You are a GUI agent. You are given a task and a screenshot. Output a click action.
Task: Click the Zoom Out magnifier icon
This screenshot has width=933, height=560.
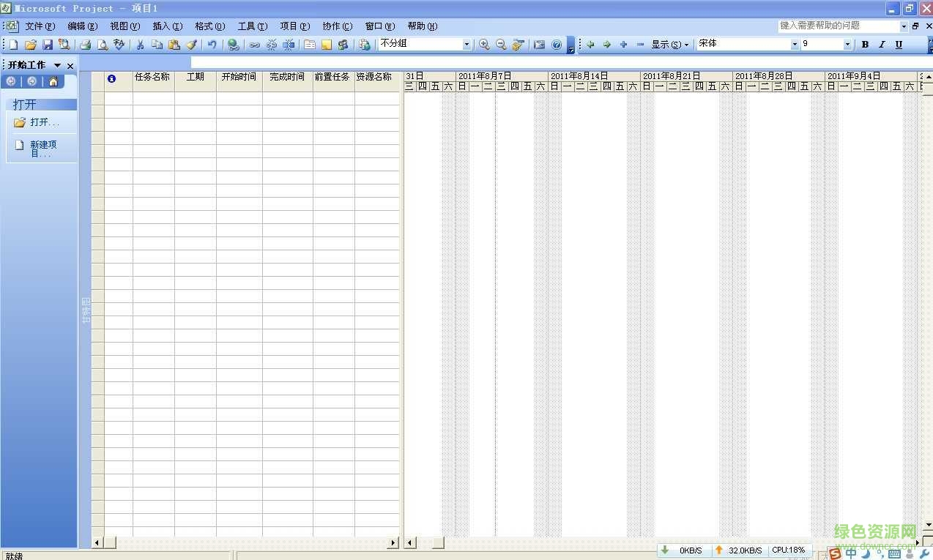501,45
